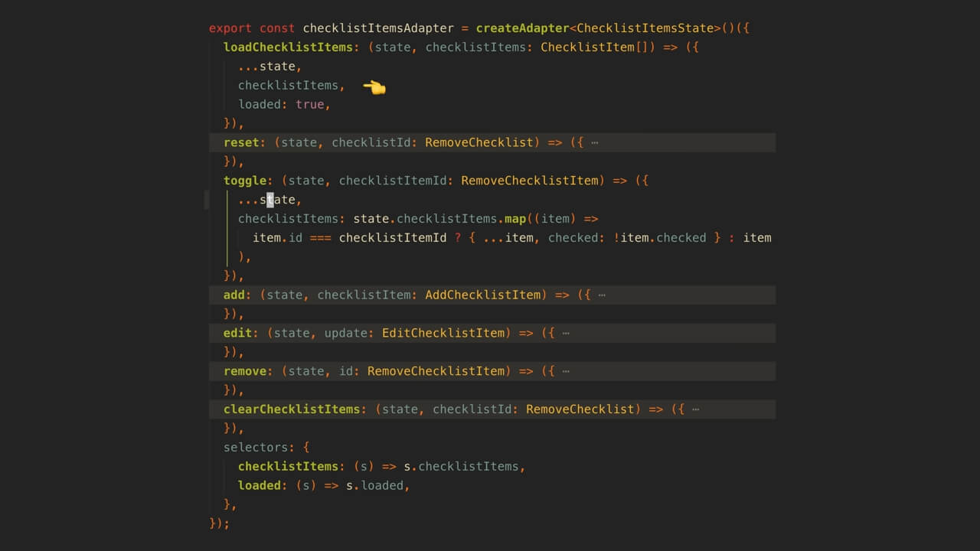980x551 pixels.
Task: Click ...state inside the toggle body
Action: pyautogui.click(x=266, y=200)
